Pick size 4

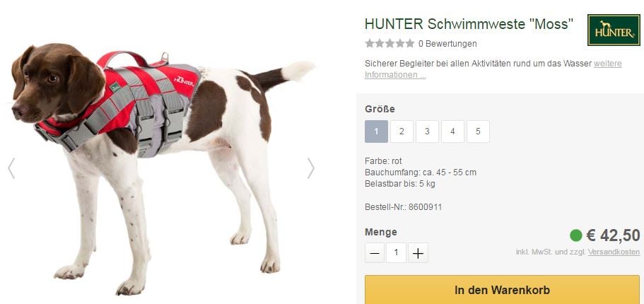pyautogui.click(x=452, y=131)
